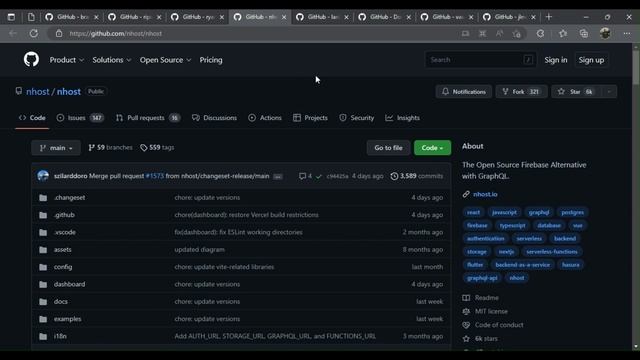
Task: Open the Actions tab
Action: [265, 118]
